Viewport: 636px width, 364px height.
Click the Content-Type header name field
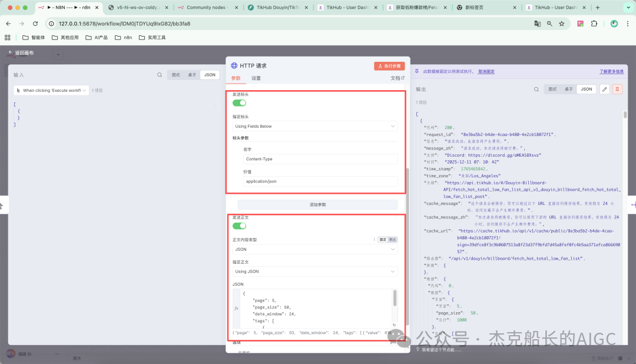[320, 159]
